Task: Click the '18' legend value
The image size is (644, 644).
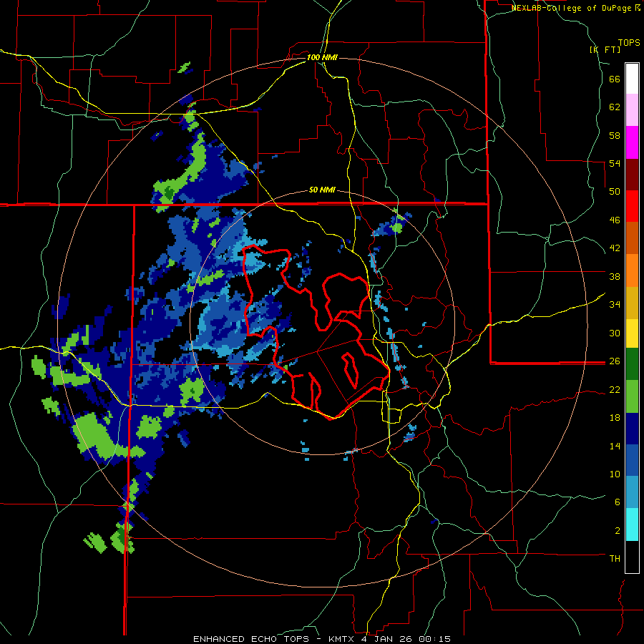Action: (x=615, y=418)
